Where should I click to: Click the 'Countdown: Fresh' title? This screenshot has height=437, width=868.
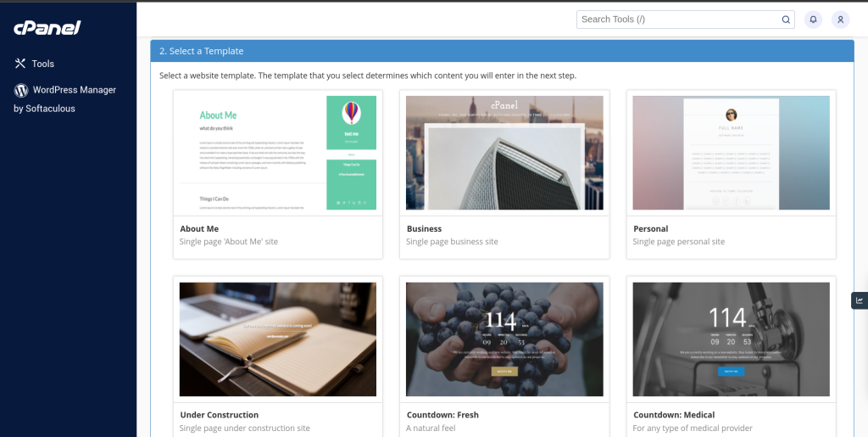442,415
